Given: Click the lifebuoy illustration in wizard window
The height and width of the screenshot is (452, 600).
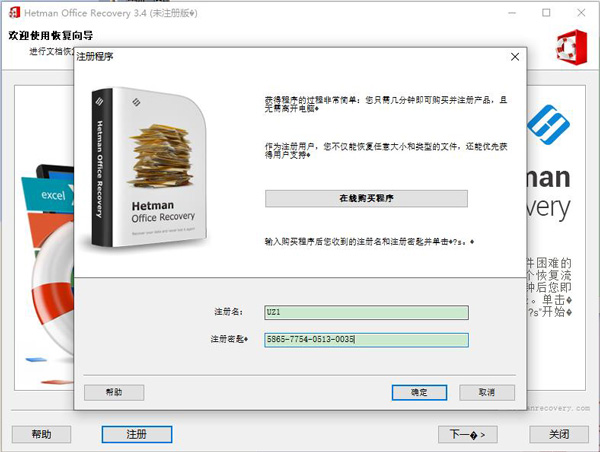Looking at the screenshot, I should 54,291.
